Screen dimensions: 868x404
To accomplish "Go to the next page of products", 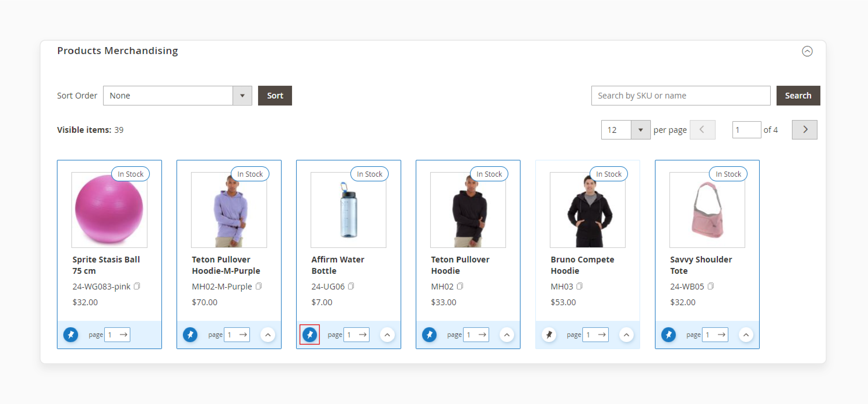I will [804, 130].
